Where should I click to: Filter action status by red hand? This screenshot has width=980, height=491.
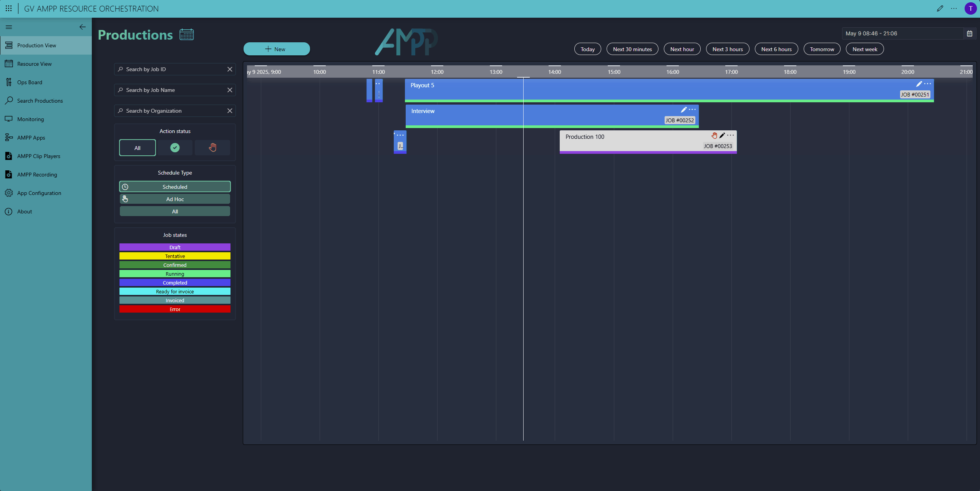tap(212, 148)
